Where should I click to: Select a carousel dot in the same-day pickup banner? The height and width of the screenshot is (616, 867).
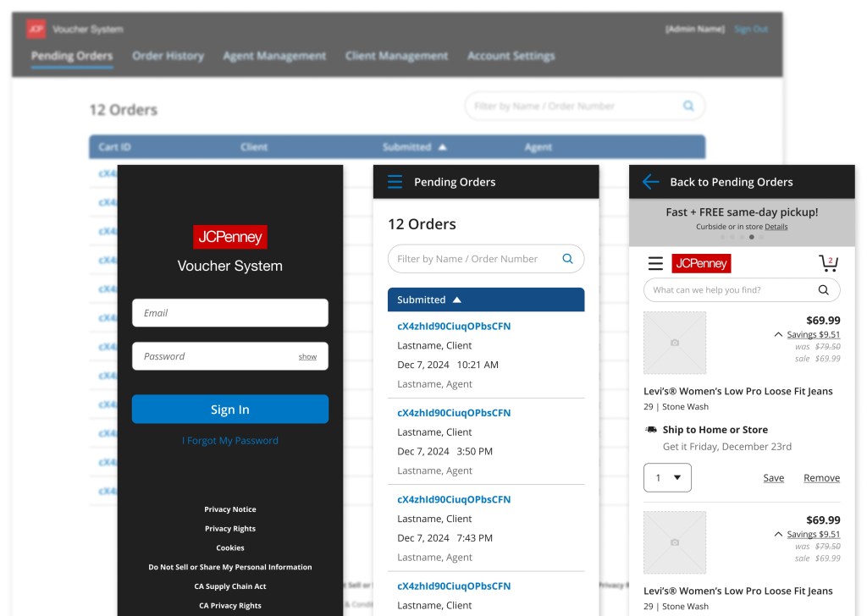coord(751,238)
